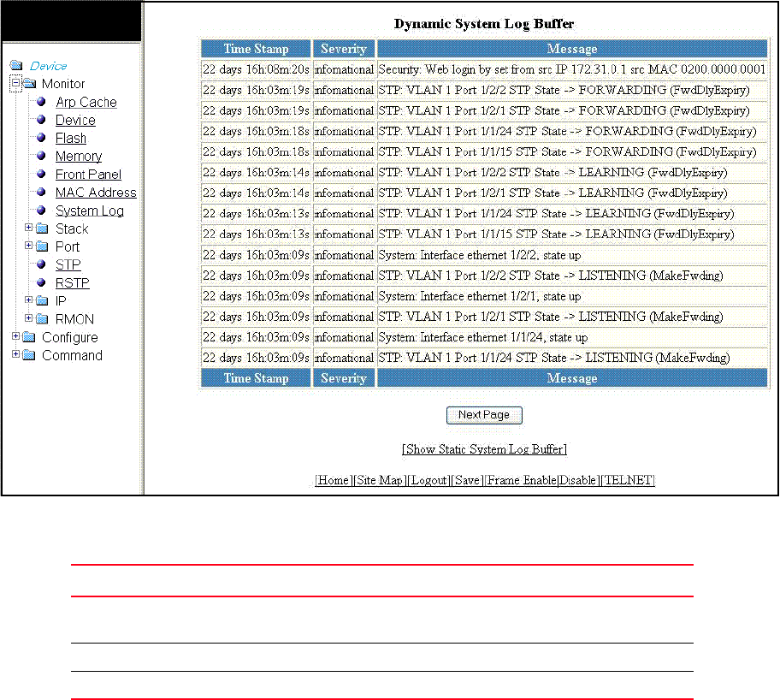
Task: Click the Port folder icon
Action: [x=42, y=246]
